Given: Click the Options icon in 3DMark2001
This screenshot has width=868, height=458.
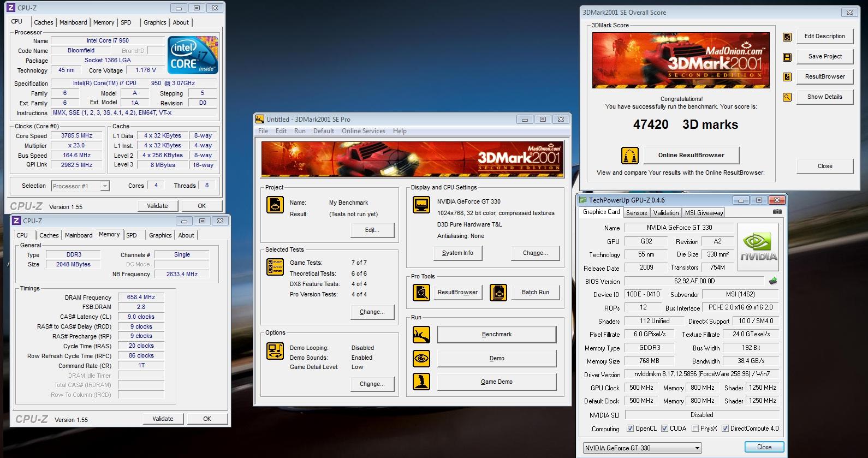Looking at the screenshot, I should click(275, 350).
